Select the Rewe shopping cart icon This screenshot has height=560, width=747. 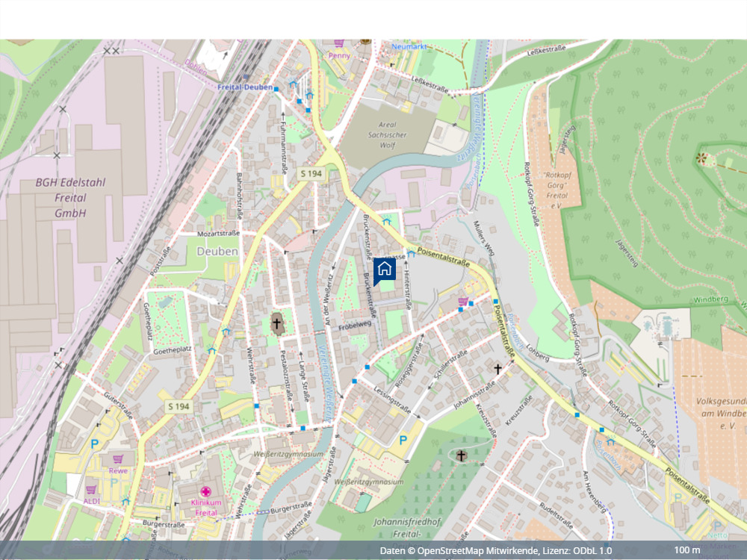tap(118, 458)
